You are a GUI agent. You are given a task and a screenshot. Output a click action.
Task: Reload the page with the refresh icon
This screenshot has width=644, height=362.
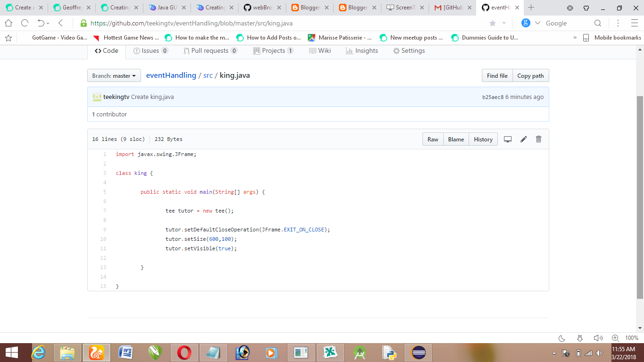tap(25, 23)
